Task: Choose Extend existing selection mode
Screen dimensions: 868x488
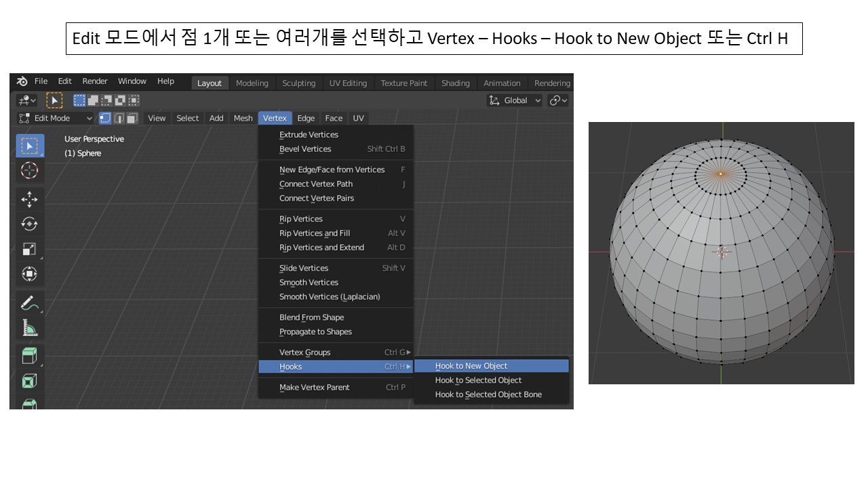Action: pyautogui.click(x=93, y=100)
